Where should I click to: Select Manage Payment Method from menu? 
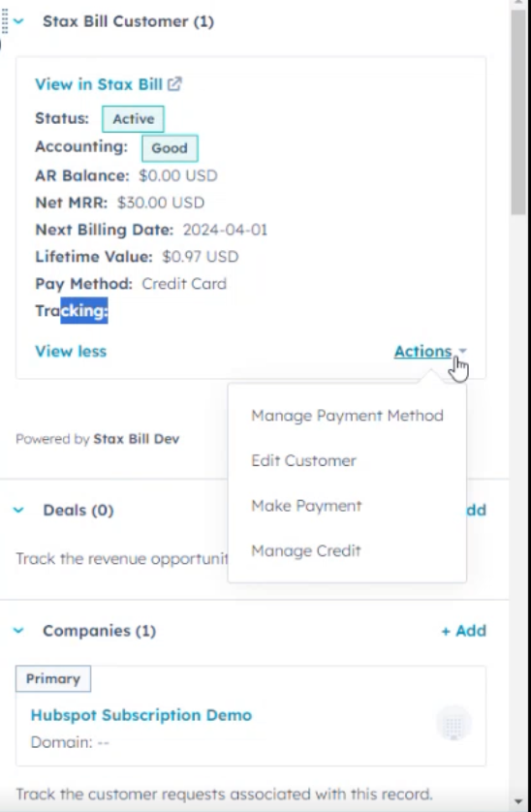tap(347, 416)
